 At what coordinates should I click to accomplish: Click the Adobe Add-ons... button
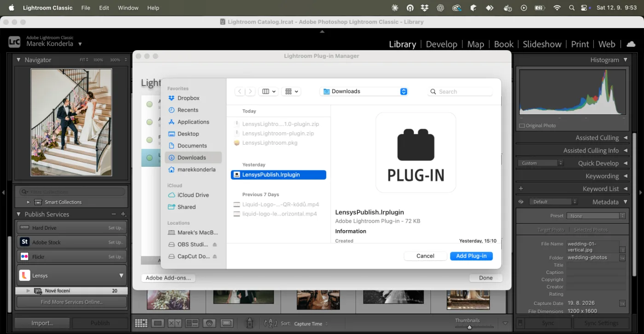pyautogui.click(x=168, y=278)
